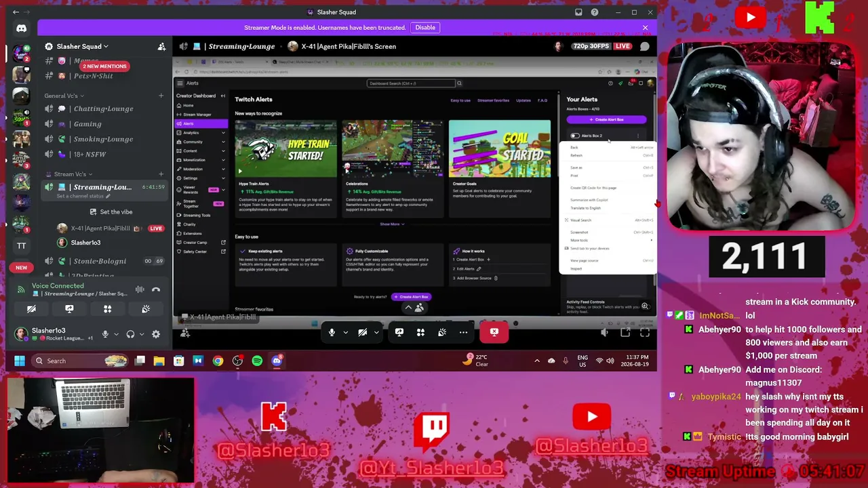Image resolution: width=868 pixels, height=488 pixels.
Task: View the 2 new mentions indicator
Action: click(x=104, y=66)
